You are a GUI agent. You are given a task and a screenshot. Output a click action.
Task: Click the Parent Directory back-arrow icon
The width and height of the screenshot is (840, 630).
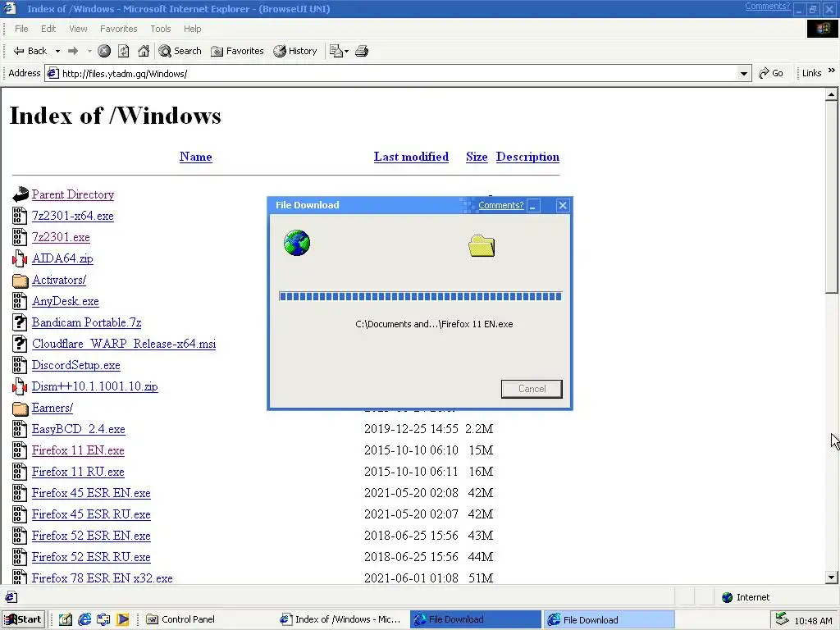point(20,194)
